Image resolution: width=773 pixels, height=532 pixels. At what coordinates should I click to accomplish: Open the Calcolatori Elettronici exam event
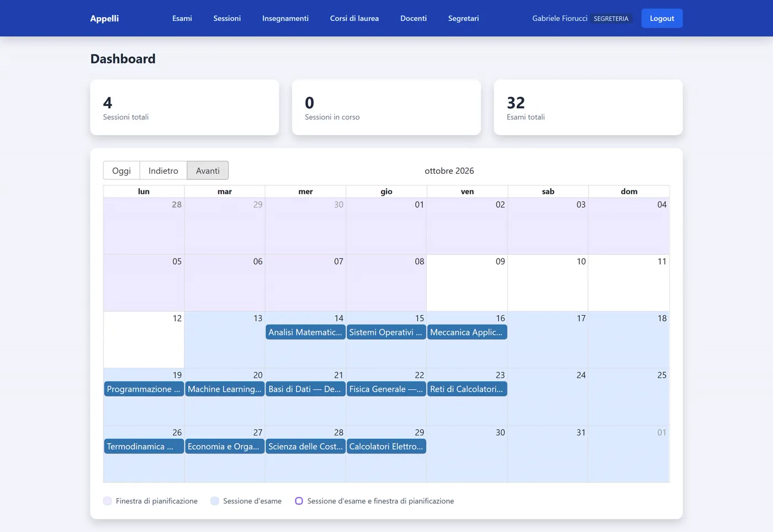click(386, 446)
